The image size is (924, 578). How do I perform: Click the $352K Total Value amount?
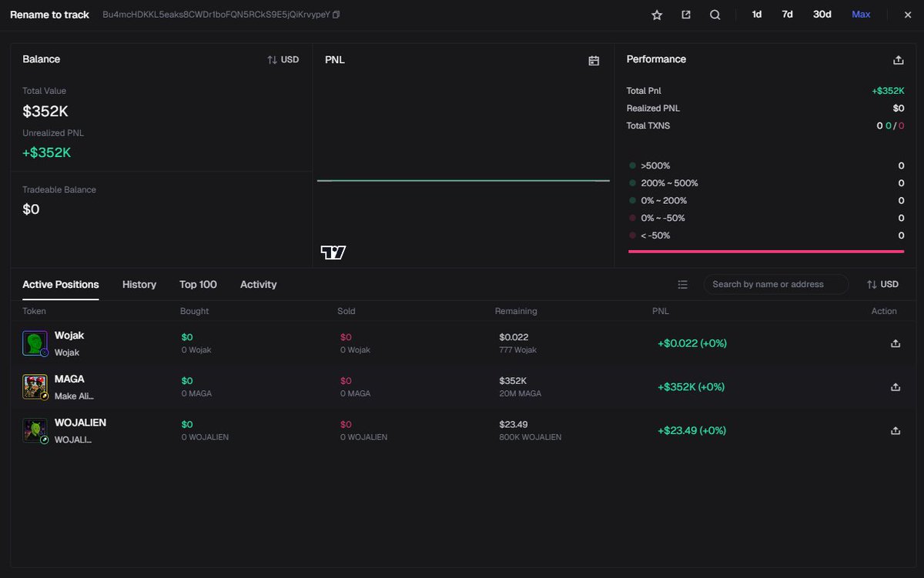click(x=45, y=111)
